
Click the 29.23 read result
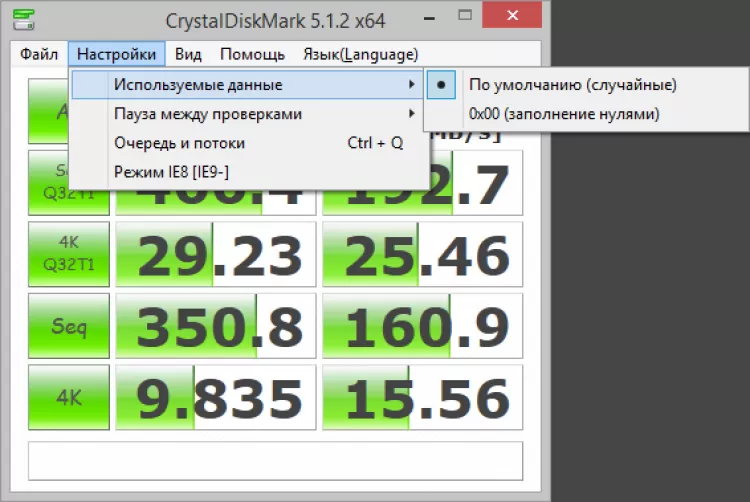coord(216,254)
